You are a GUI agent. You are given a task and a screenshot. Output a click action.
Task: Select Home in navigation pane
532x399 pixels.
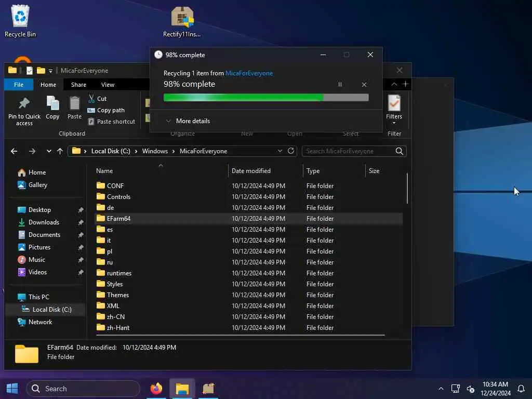point(32,172)
